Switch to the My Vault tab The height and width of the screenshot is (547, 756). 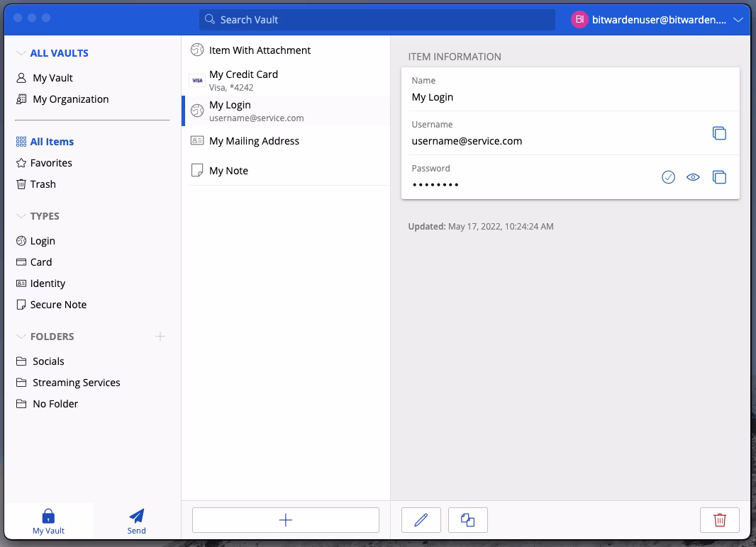point(48,521)
